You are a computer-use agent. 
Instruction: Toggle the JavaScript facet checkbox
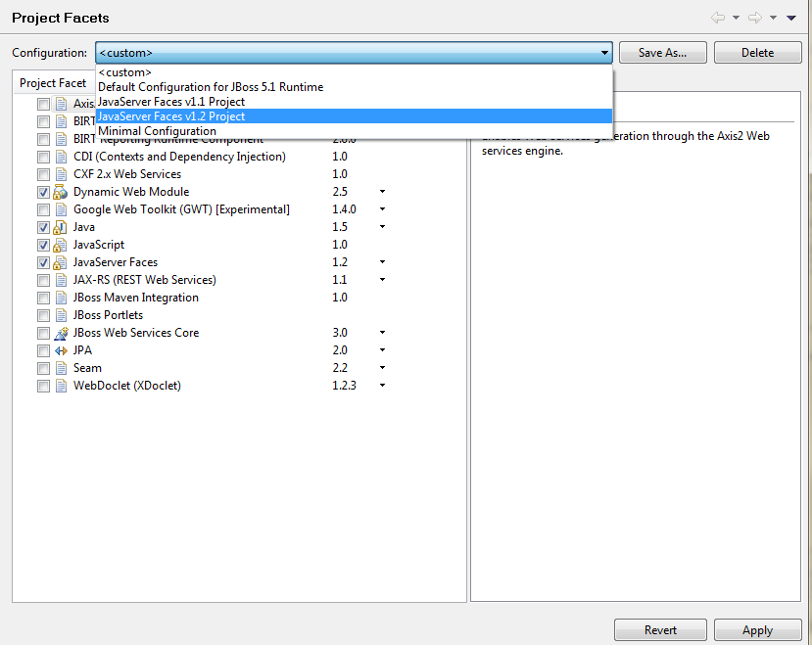(x=43, y=245)
